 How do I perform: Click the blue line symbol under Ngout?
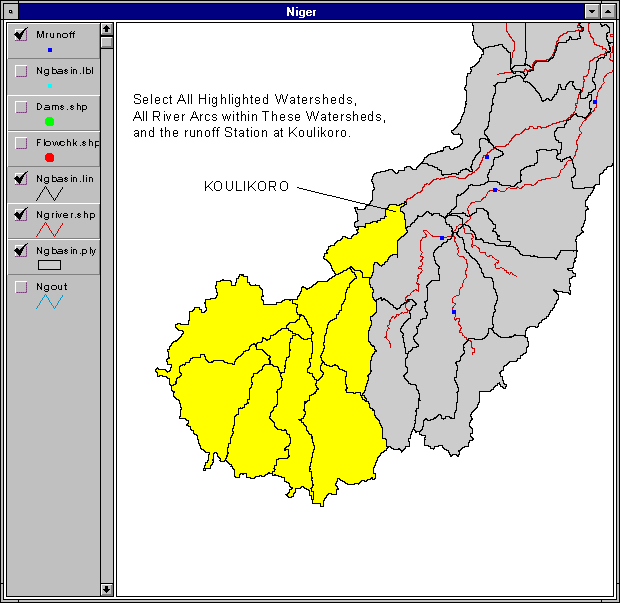(x=50, y=302)
